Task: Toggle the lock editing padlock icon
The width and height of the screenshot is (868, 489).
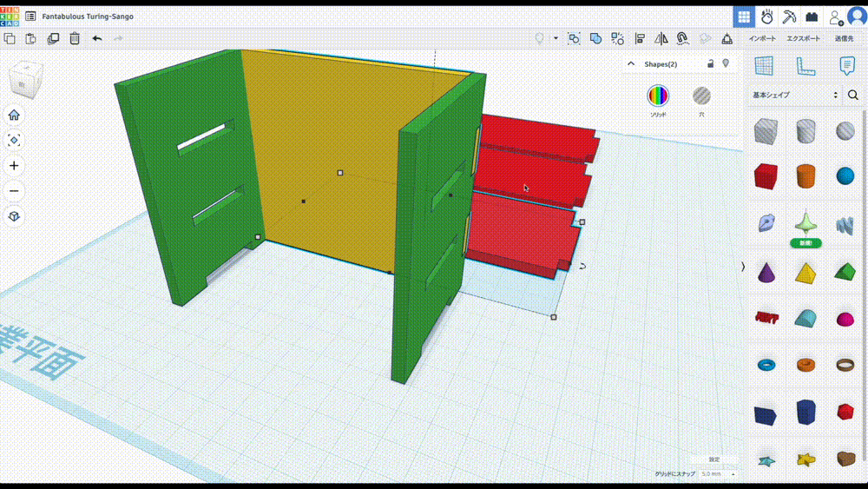Action: pyautogui.click(x=710, y=63)
